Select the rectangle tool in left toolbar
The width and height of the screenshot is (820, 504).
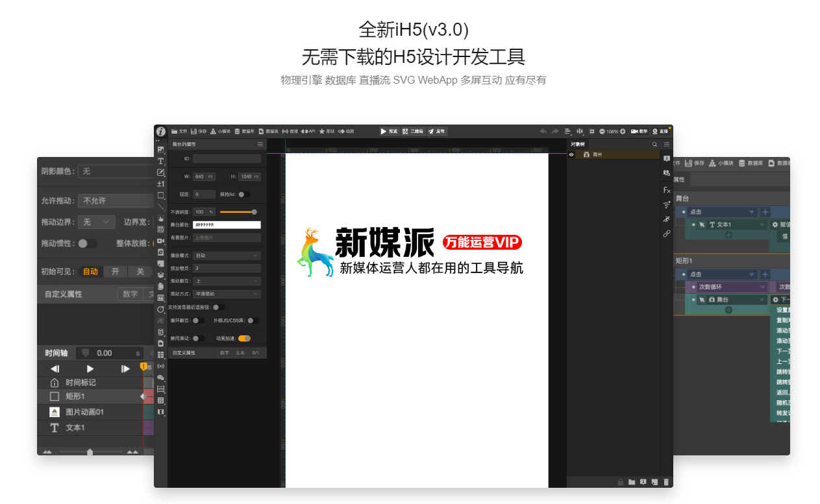pyautogui.click(x=161, y=195)
